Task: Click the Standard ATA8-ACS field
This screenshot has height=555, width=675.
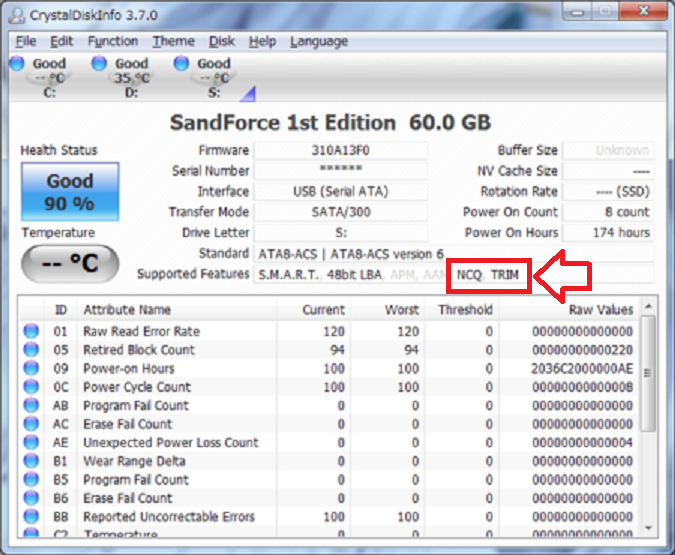Action: tap(454, 254)
